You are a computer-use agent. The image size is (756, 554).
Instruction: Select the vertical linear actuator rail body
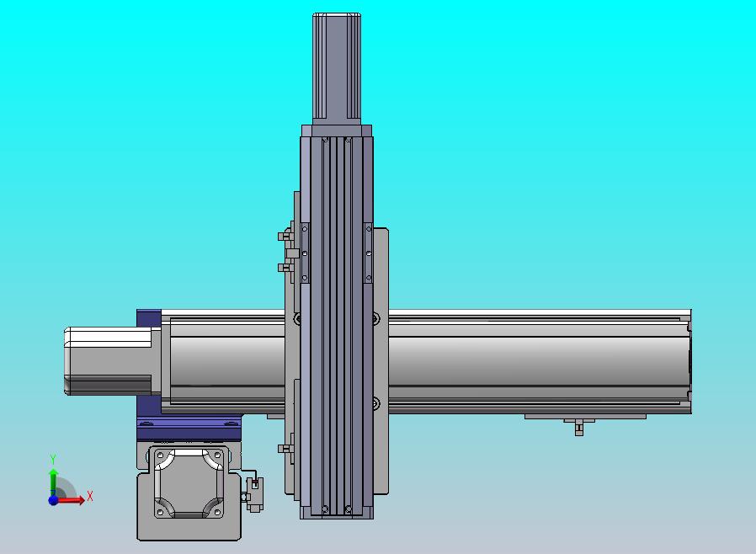click(337, 328)
